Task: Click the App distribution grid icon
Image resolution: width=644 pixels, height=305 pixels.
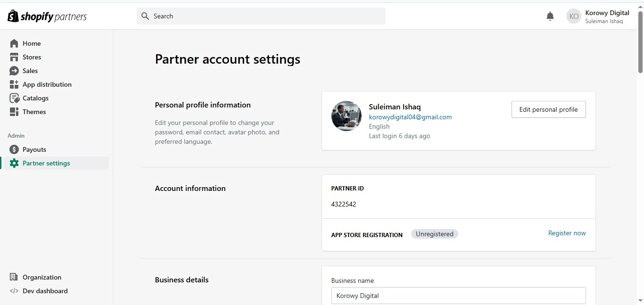Action: tap(14, 84)
